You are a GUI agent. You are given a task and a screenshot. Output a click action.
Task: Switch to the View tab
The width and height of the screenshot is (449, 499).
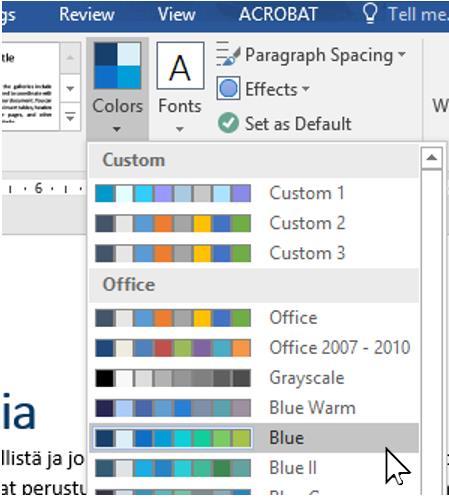tap(177, 14)
